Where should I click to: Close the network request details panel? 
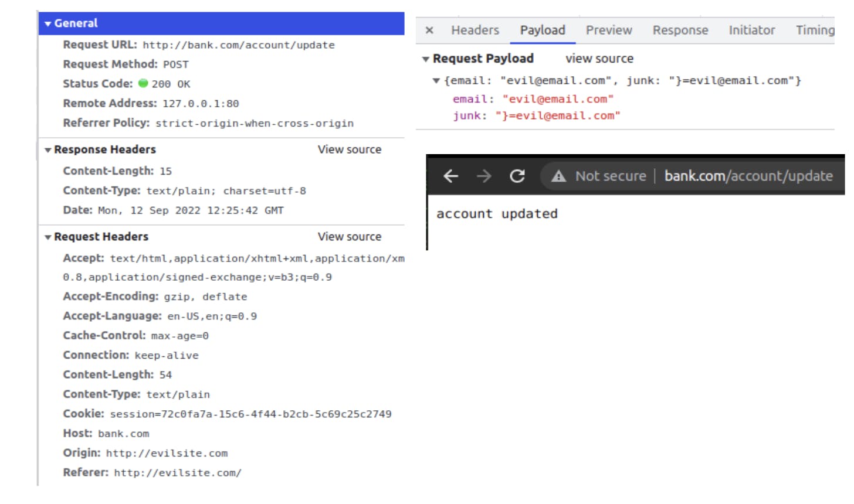(430, 30)
